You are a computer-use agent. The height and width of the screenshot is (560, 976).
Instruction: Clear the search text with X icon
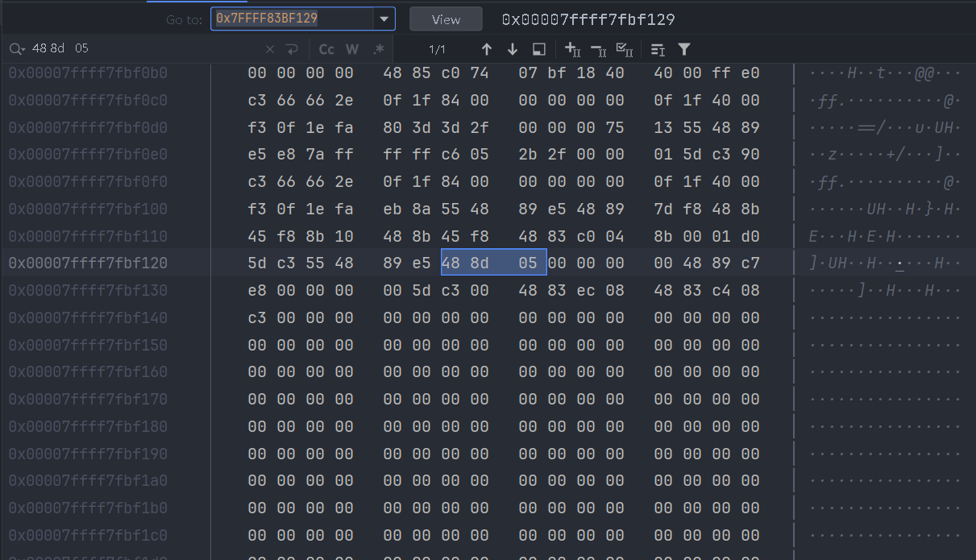click(x=270, y=49)
